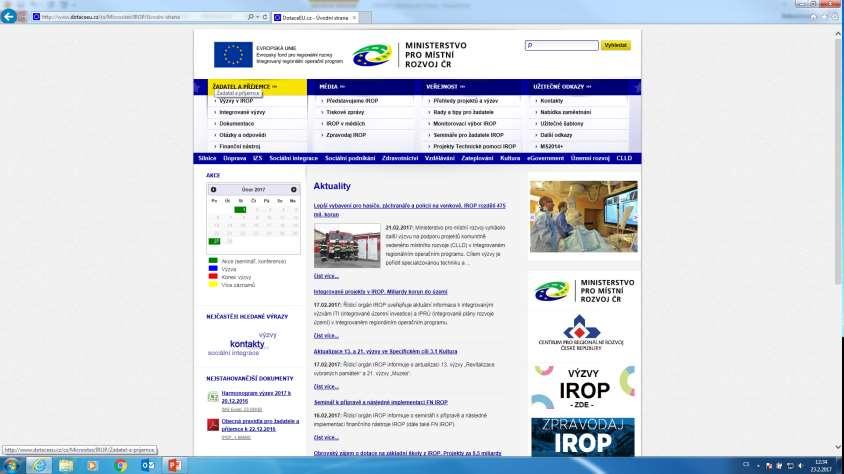Viewport: 844px width, 474px height.
Task: Select Výzvy v IROP menu entry
Action: pyautogui.click(x=236, y=101)
